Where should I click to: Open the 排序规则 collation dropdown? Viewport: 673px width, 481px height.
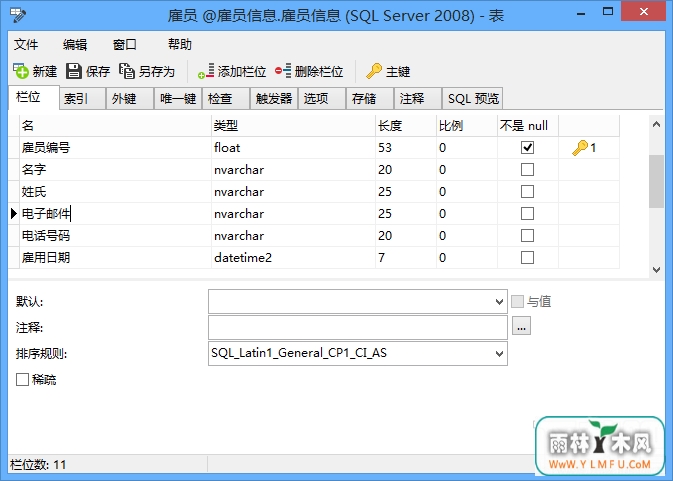pyautogui.click(x=499, y=354)
